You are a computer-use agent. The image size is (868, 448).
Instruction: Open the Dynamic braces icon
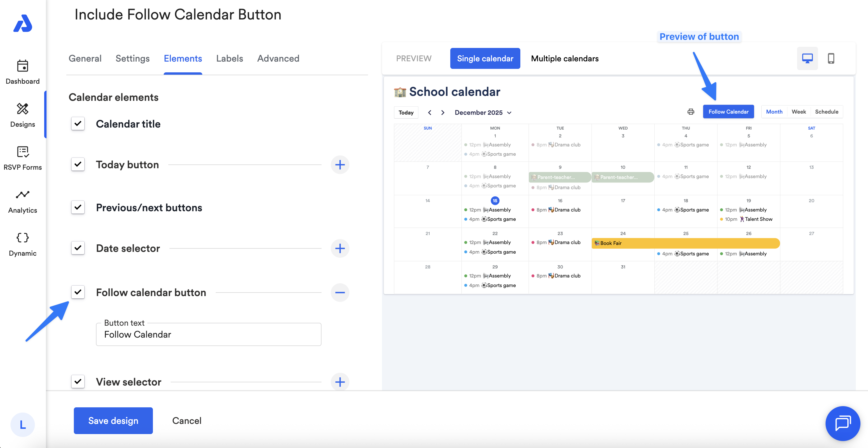(23, 238)
